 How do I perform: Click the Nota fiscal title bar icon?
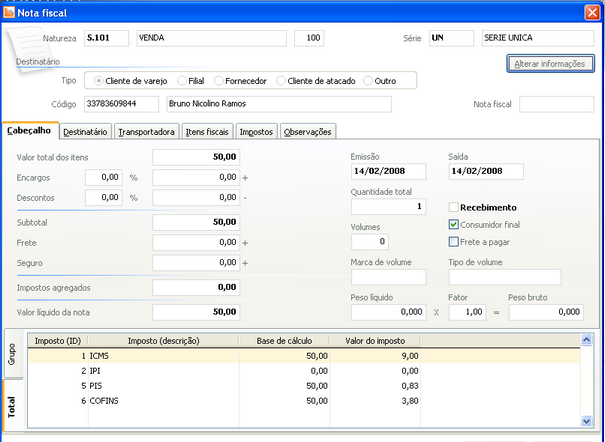8,12
